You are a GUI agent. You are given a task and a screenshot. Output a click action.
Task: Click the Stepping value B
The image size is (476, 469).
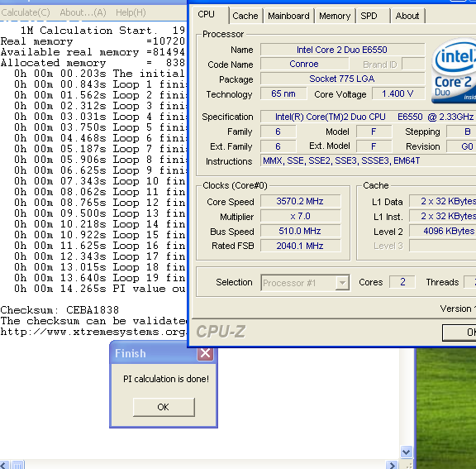(461, 132)
